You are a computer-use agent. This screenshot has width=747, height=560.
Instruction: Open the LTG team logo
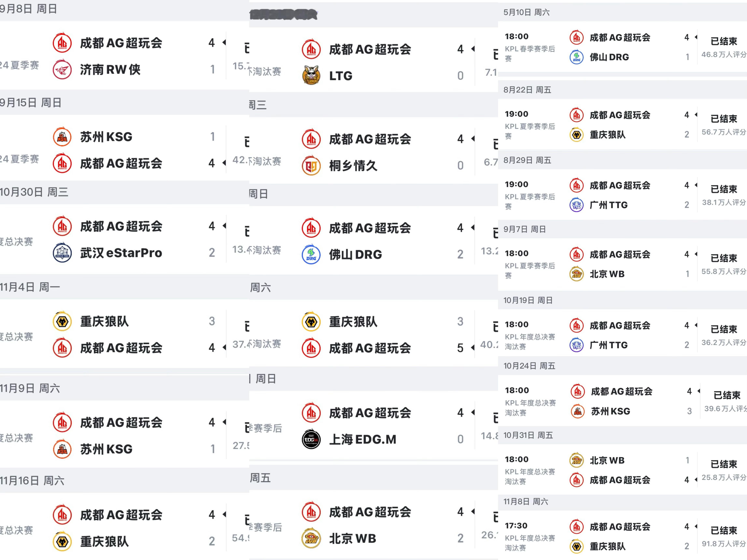point(311,76)
